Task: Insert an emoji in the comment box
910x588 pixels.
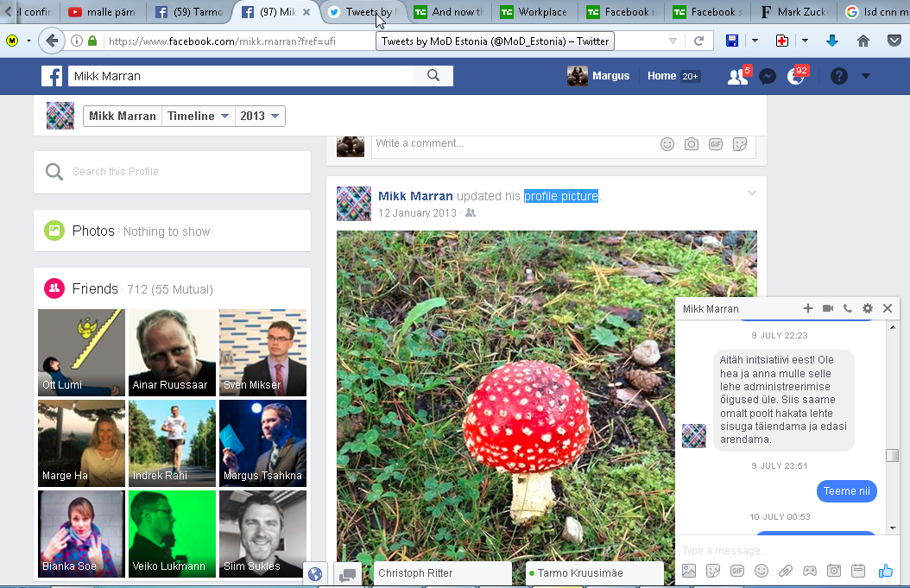Action: (667, 144)
